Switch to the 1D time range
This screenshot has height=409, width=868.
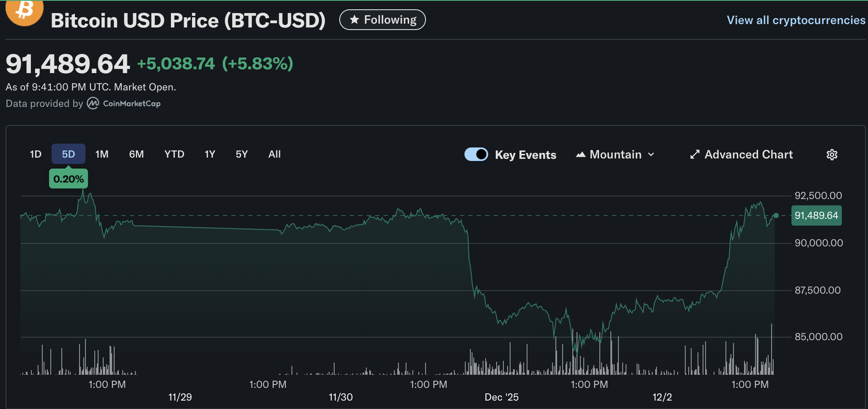coord(36,154)
